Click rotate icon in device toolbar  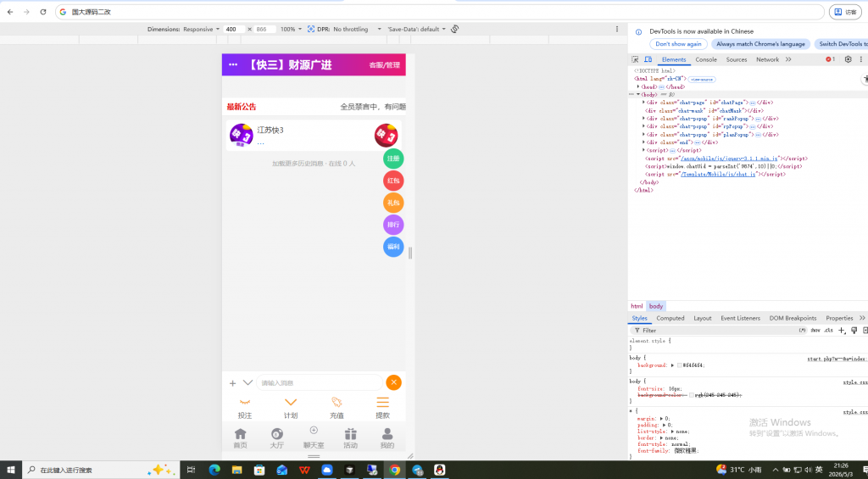(x=454, y=29)
